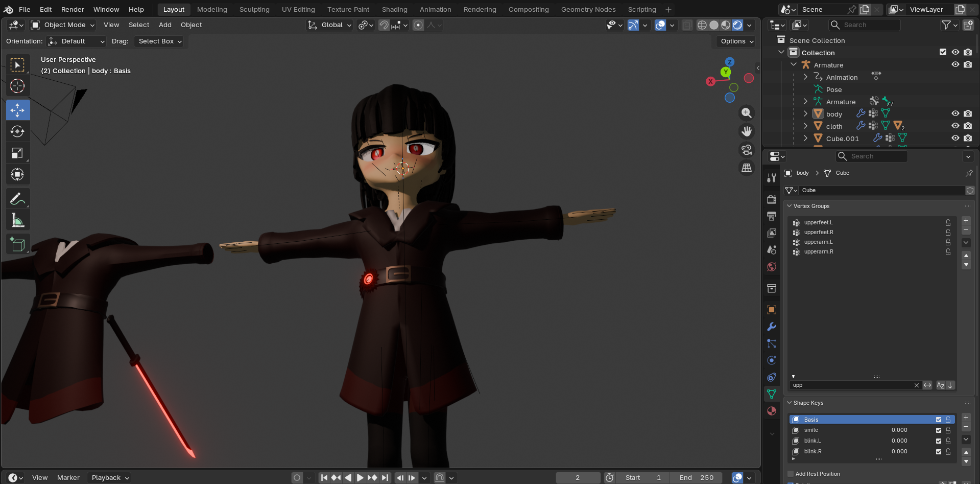The height and width of the screenshot is (484, 980).
Task: Open the Modifiers properties tab
Action: [x=772, y=327]
